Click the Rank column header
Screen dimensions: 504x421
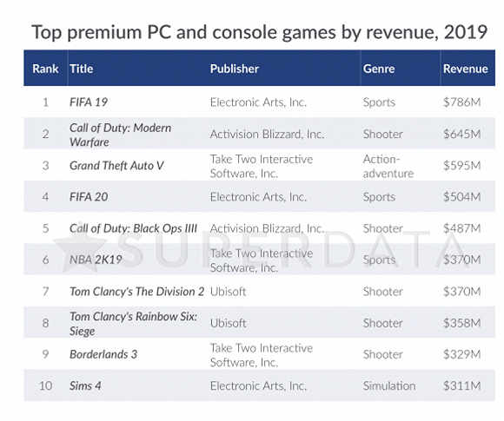45,69
